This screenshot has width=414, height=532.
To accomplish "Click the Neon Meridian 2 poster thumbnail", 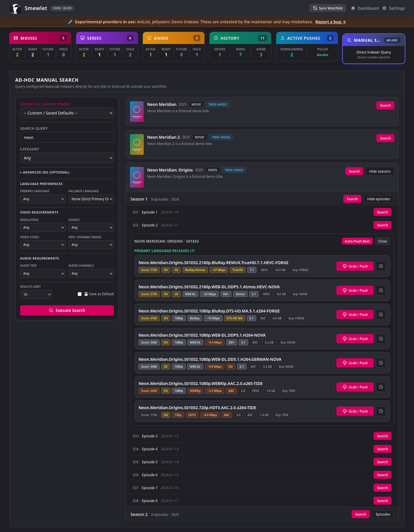I will coord(137,144).
